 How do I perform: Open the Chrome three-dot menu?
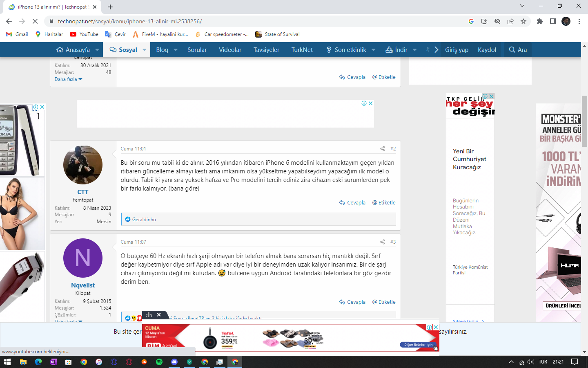coord(579,21)
